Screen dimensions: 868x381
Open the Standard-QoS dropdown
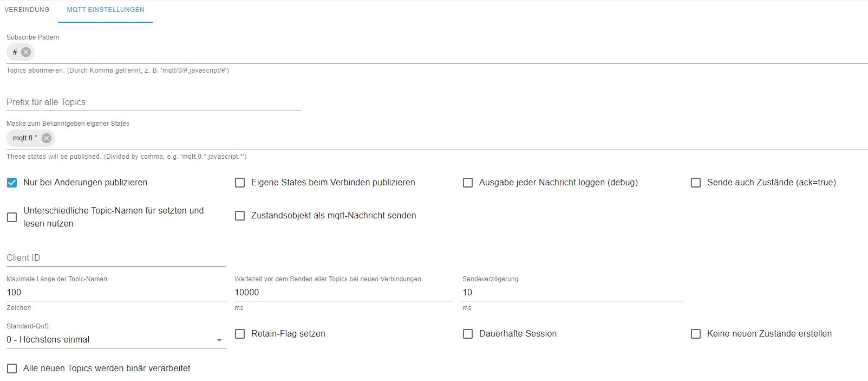pyautogui.click(x=115, y=340)
